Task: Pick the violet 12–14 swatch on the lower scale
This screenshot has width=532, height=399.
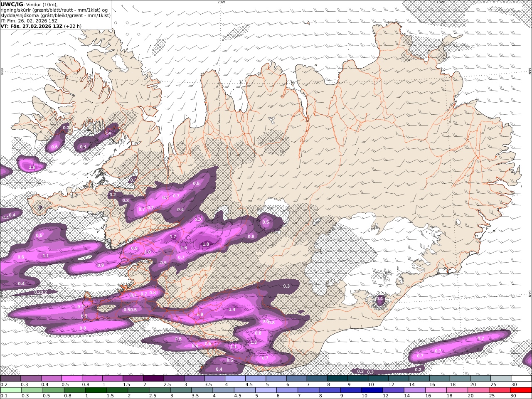Action: [394, 390]
